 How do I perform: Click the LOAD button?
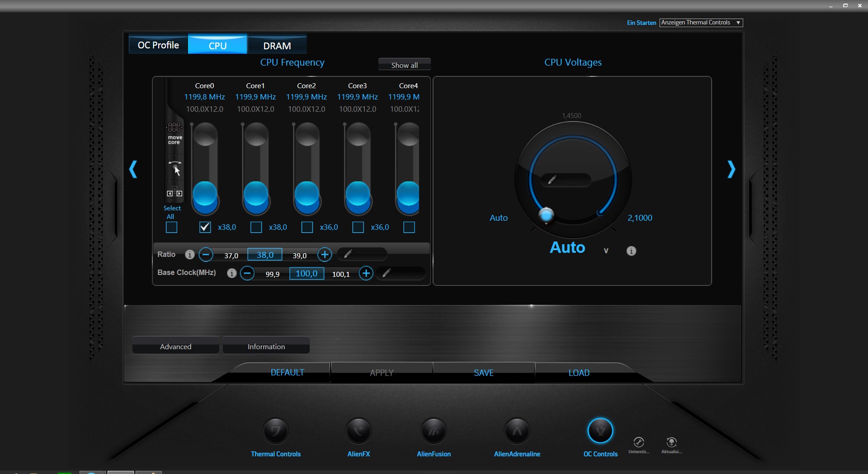click(579, 373)
